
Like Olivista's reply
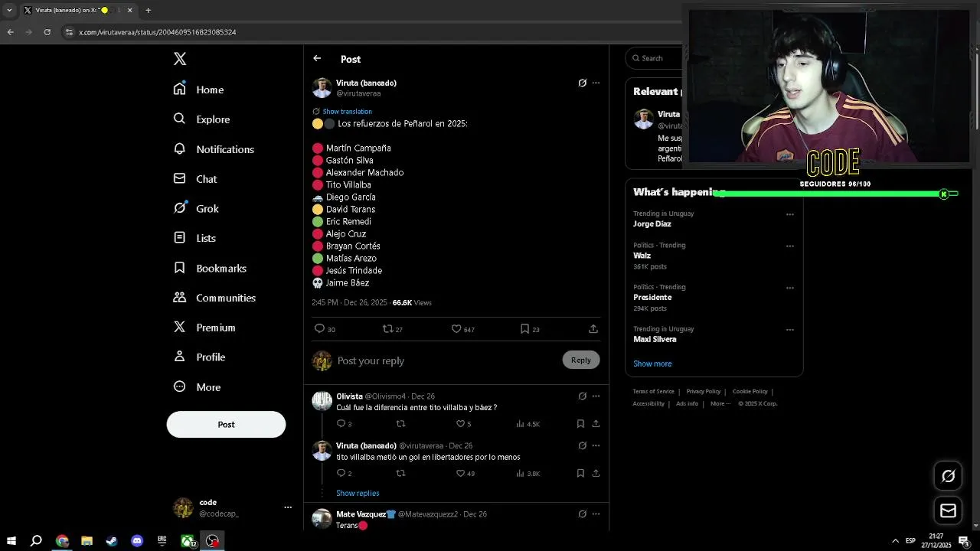(460, 424)
